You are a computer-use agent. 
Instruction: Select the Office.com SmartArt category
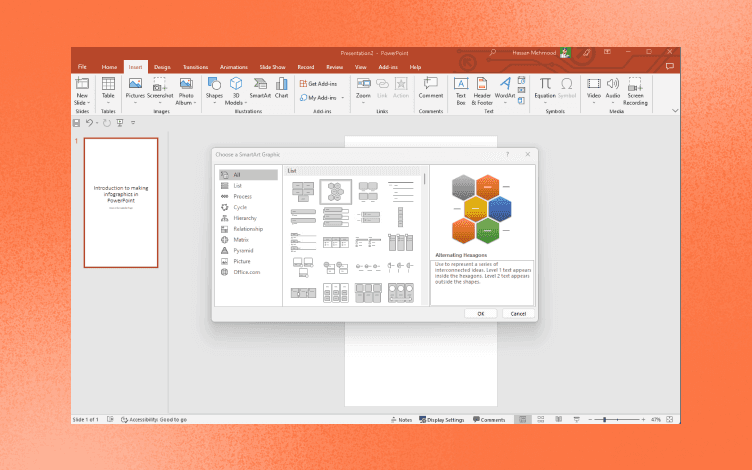pyautogui.click(x=248, y=272)
